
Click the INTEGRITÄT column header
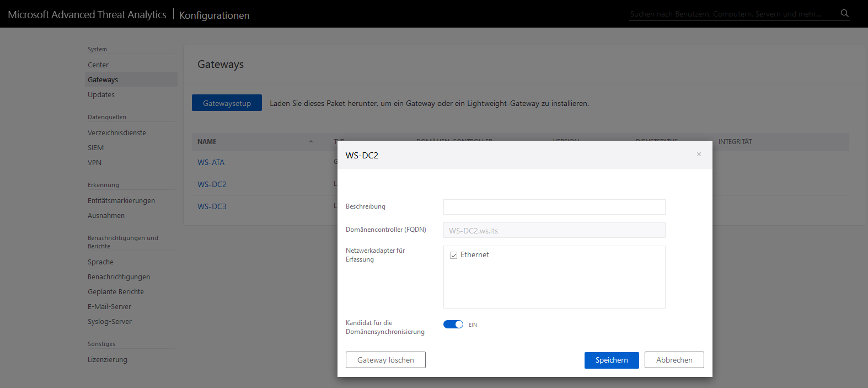pyautogui.click(x=735, y=142)
